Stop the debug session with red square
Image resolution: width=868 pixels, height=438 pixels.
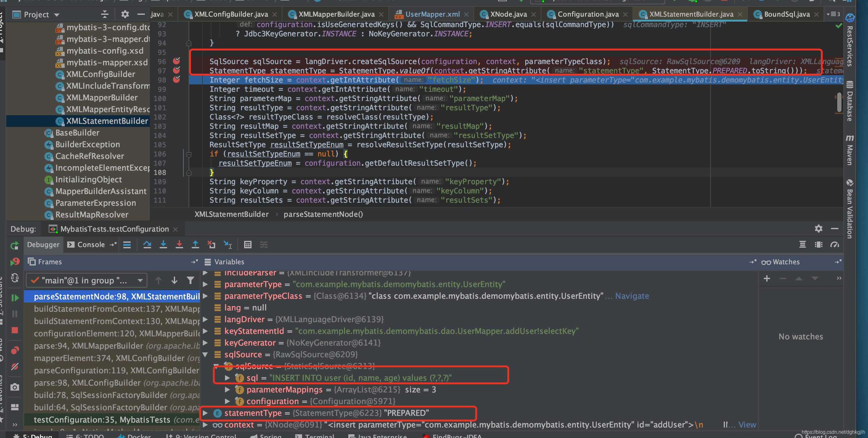coord(14,330)
